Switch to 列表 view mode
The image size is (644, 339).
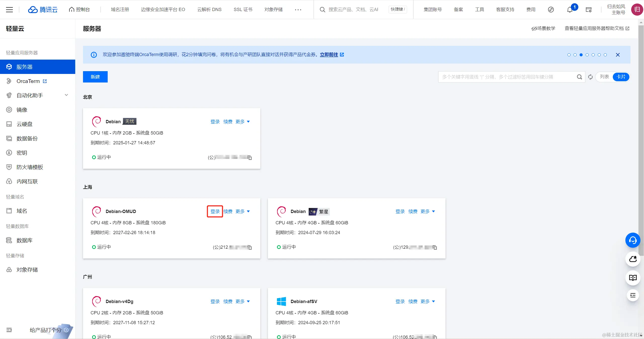(605, 77)
